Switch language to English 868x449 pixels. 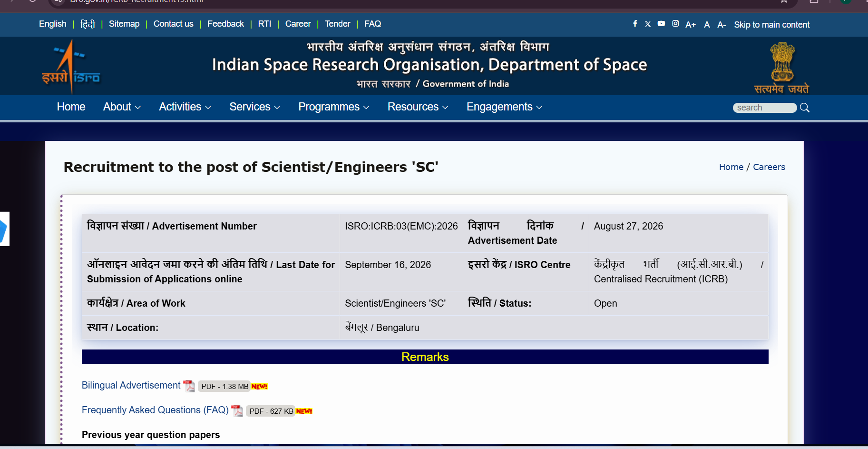(x=53, y=24)
